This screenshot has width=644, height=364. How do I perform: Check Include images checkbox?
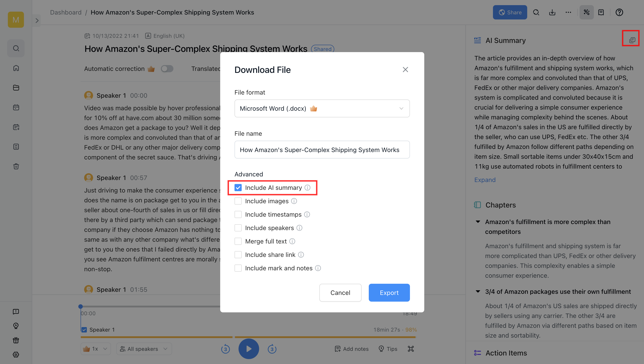click(238, 201)
